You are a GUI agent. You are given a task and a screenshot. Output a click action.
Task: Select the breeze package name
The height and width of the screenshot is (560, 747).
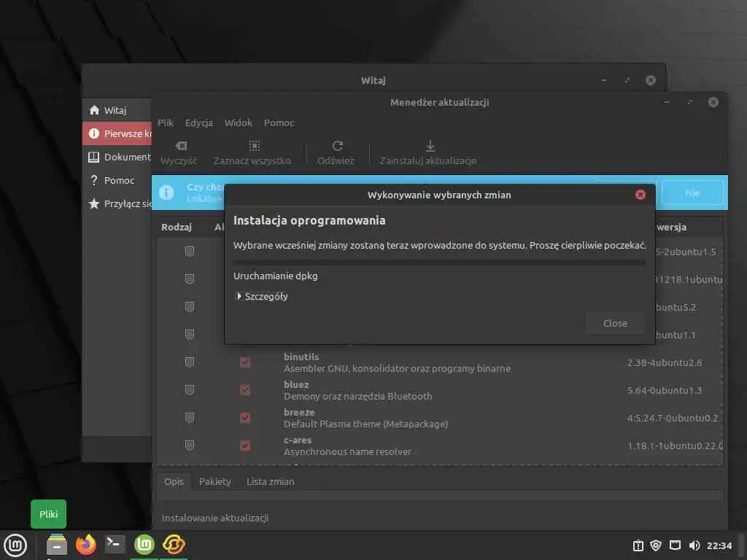pos(298,412)
